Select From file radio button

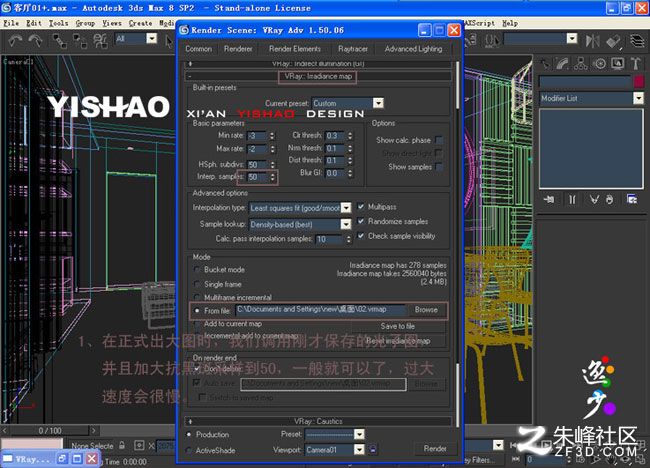coord(197,310)
